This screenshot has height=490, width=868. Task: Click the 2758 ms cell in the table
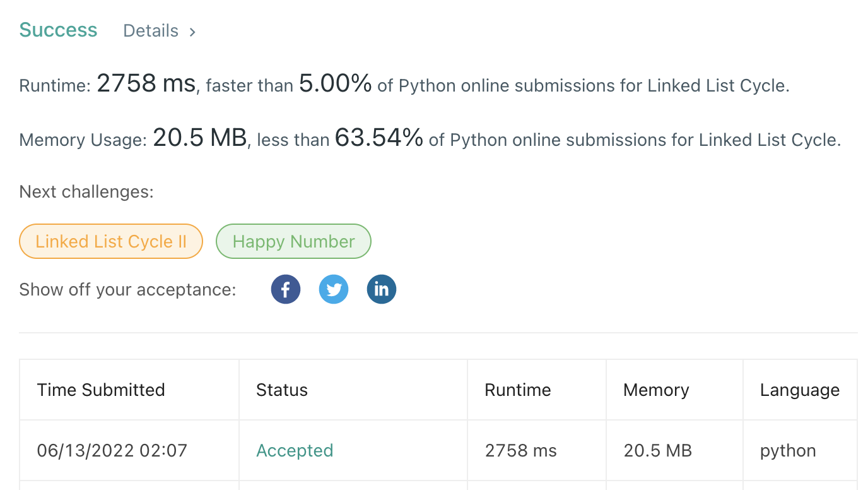tap(521, 450)
